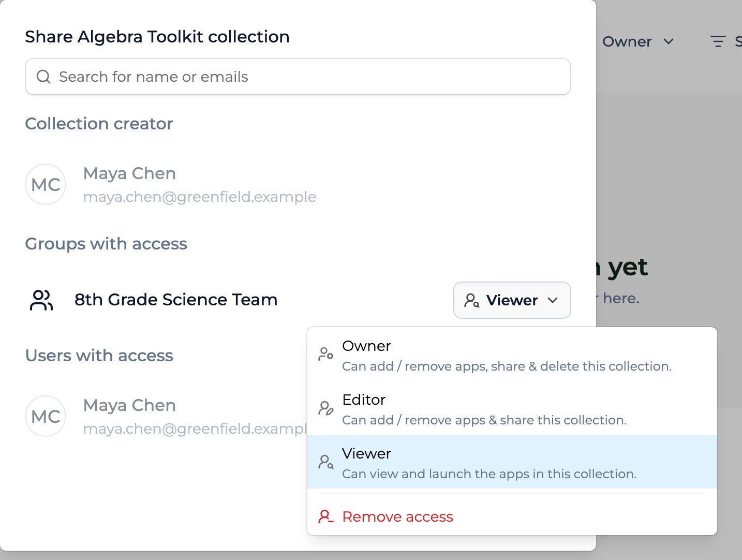Click the Collection creator heading
This screenshot has height=560, width=742.
tap(99, 124)
